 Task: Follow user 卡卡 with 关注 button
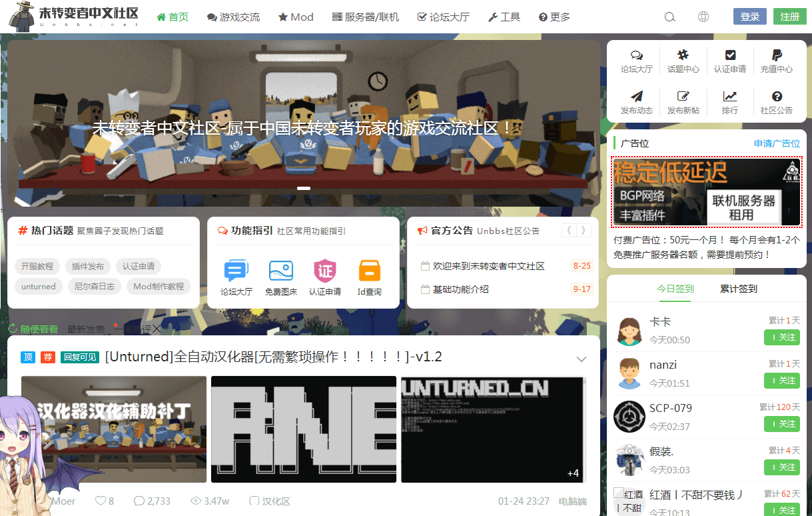781,337
